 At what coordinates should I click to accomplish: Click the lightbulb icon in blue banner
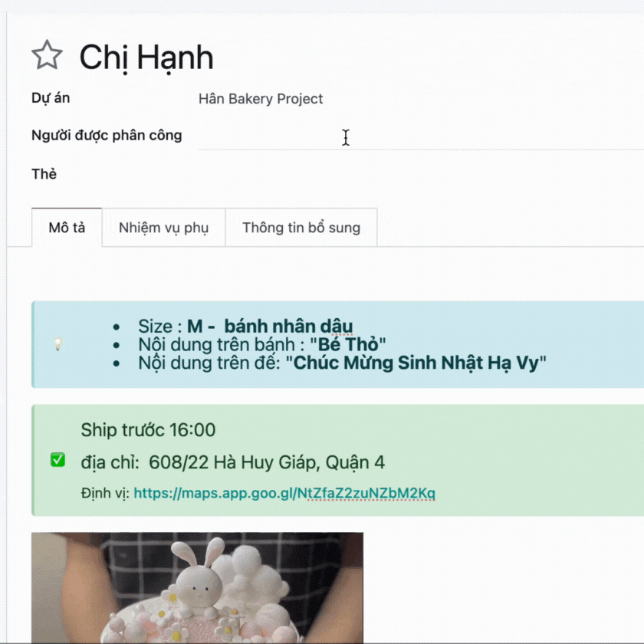coord(58,343)
